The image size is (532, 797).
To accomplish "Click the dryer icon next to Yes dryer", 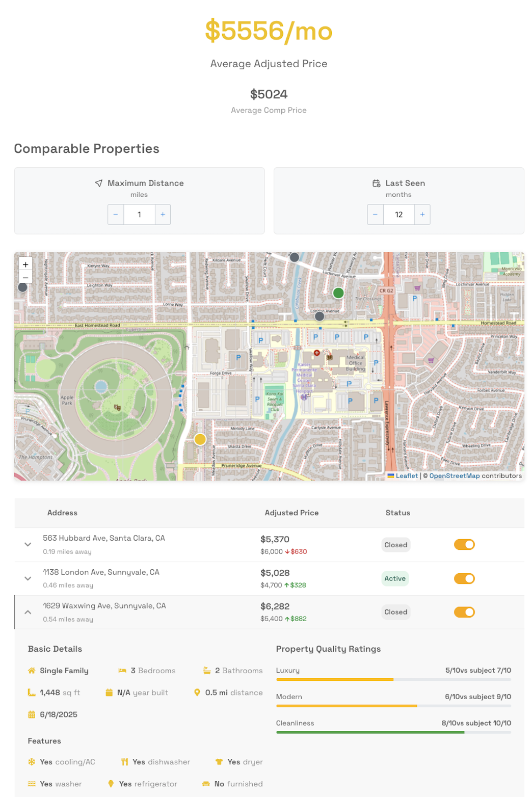I will [218, 762].
